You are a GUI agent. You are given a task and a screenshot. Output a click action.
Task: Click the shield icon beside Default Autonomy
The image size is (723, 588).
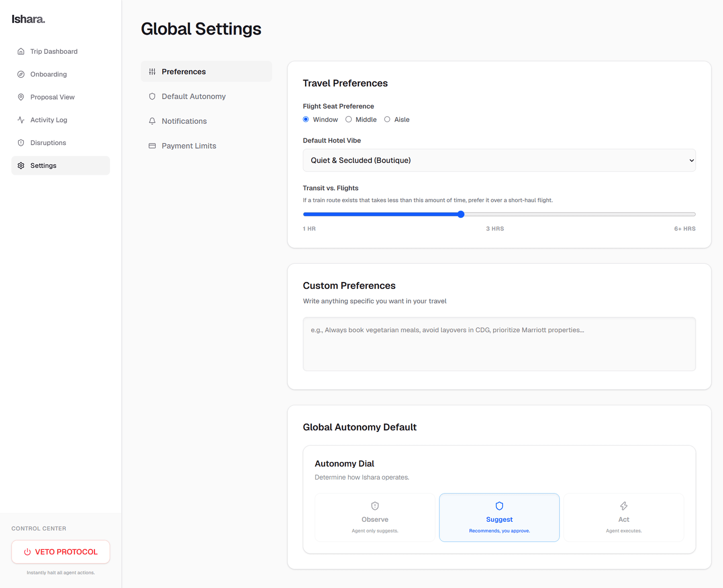pyautogui.click(x=152, y=96)
